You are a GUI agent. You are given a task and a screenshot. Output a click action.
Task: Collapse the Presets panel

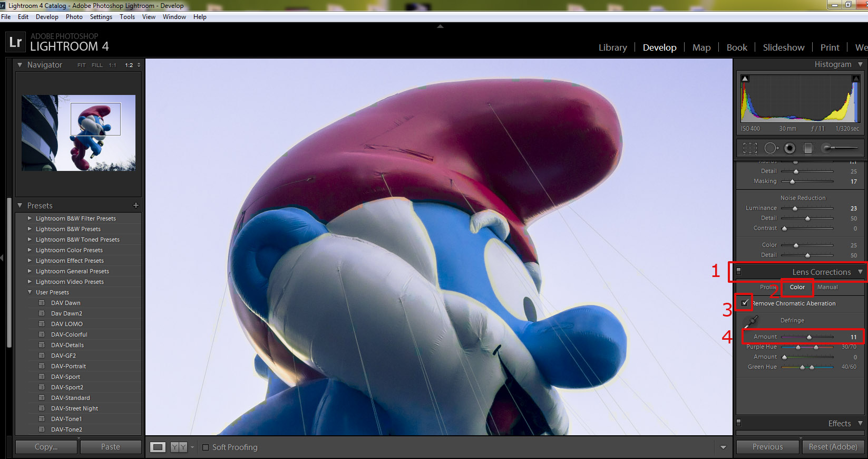[20, 205]
